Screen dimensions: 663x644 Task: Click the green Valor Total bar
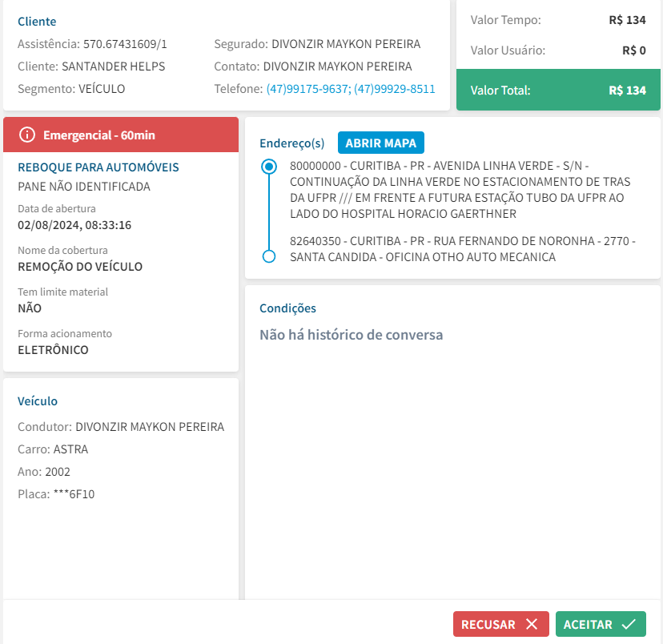558,91
